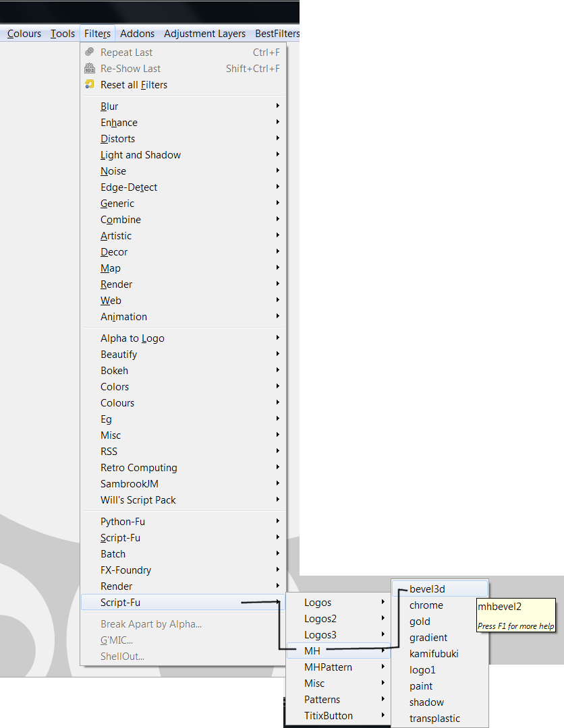Expand the Eg submenu
Image resolution: width=564 pixels, height=728 pixels.
(183, 419)
